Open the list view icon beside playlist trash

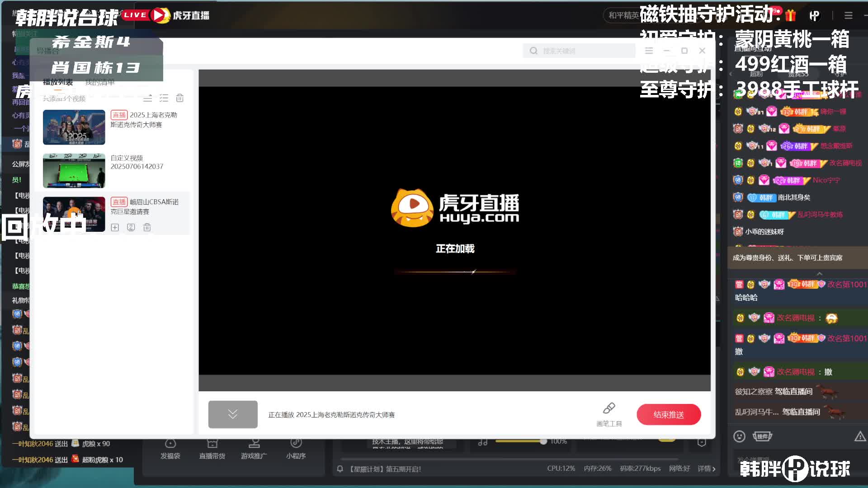point(164,98)
